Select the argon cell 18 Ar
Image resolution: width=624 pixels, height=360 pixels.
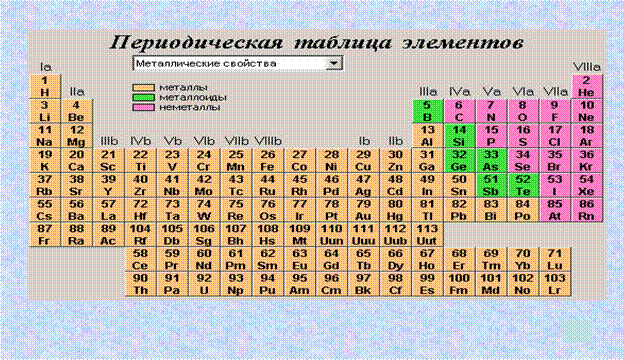coord(587,136)
